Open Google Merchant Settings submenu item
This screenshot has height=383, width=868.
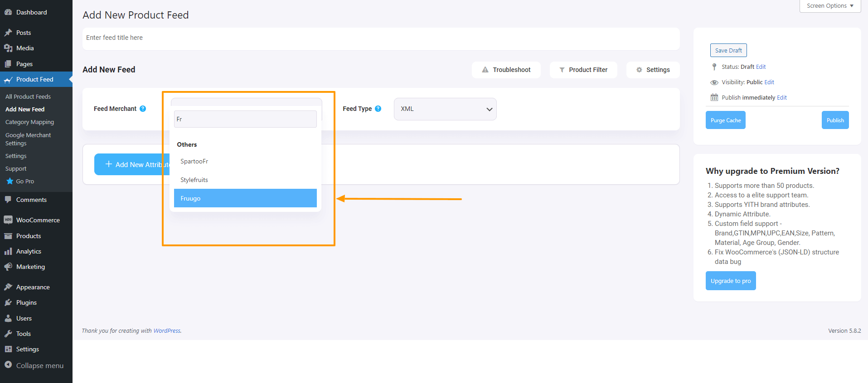coord(28,139)
